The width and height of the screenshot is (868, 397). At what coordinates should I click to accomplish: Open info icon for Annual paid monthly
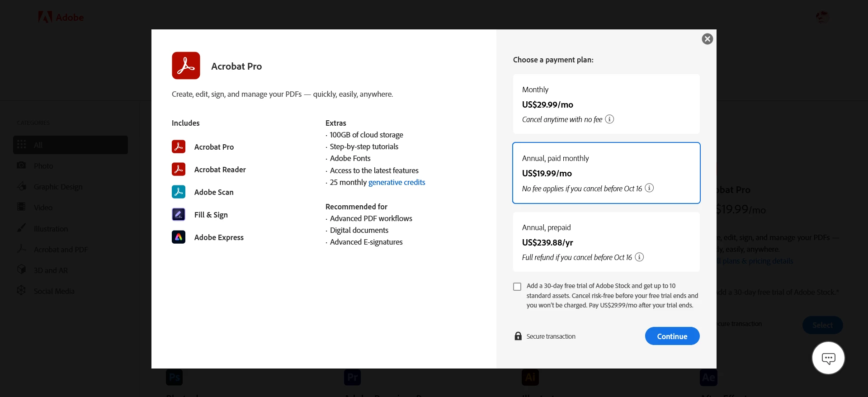tap(649, 188)
